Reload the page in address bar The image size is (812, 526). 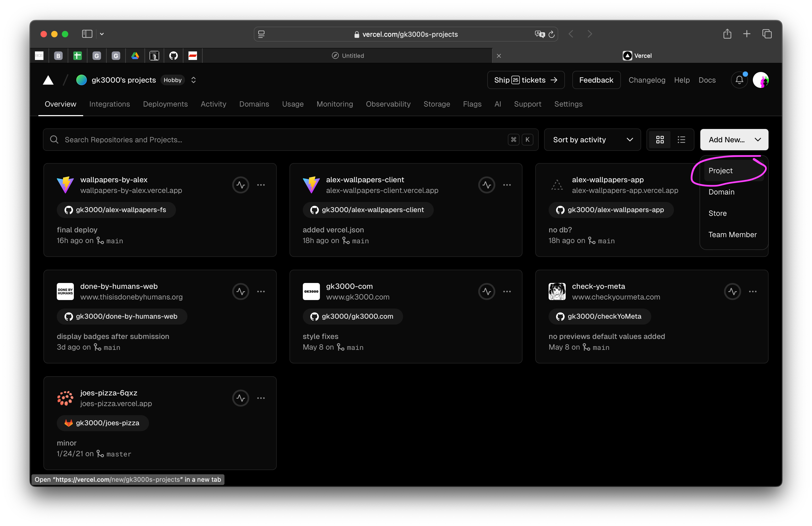[551, 34]
